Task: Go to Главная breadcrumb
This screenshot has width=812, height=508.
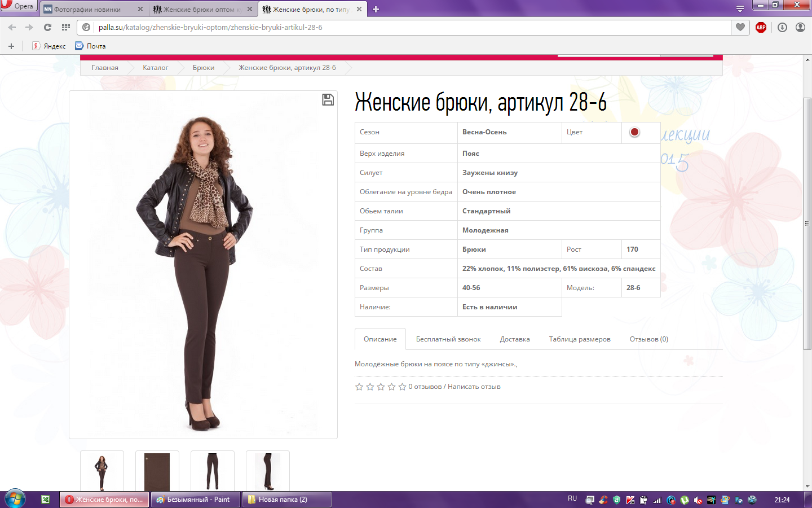Action: [105, 68]
